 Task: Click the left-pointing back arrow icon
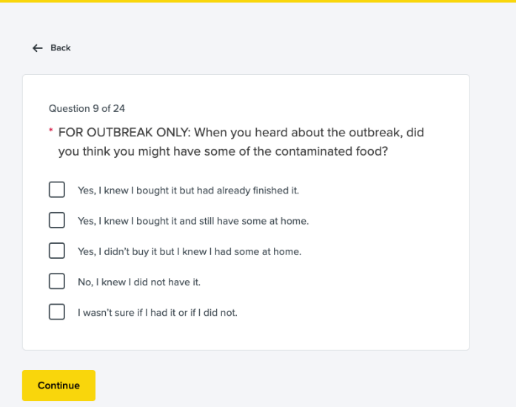[37, 48]
